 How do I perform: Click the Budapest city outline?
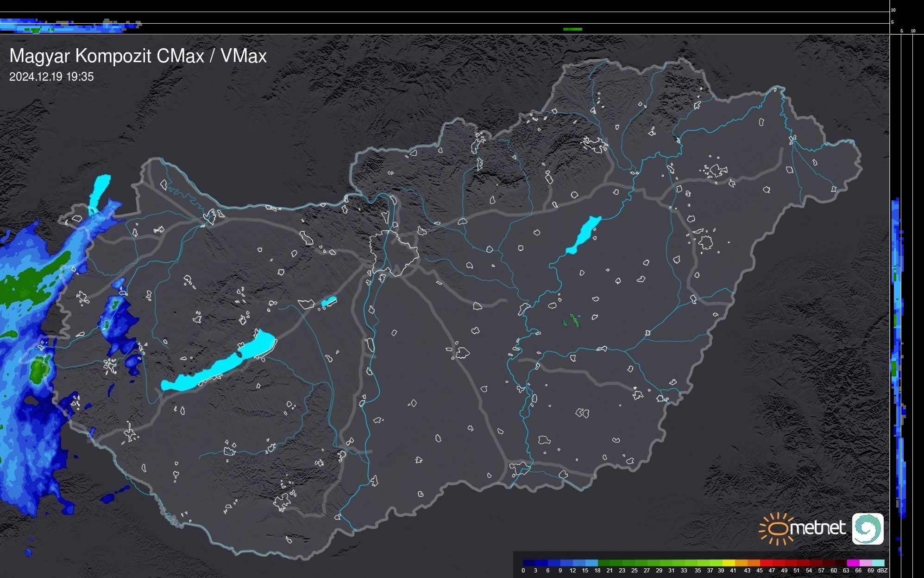pyautogui.click(x=394, y=253)
